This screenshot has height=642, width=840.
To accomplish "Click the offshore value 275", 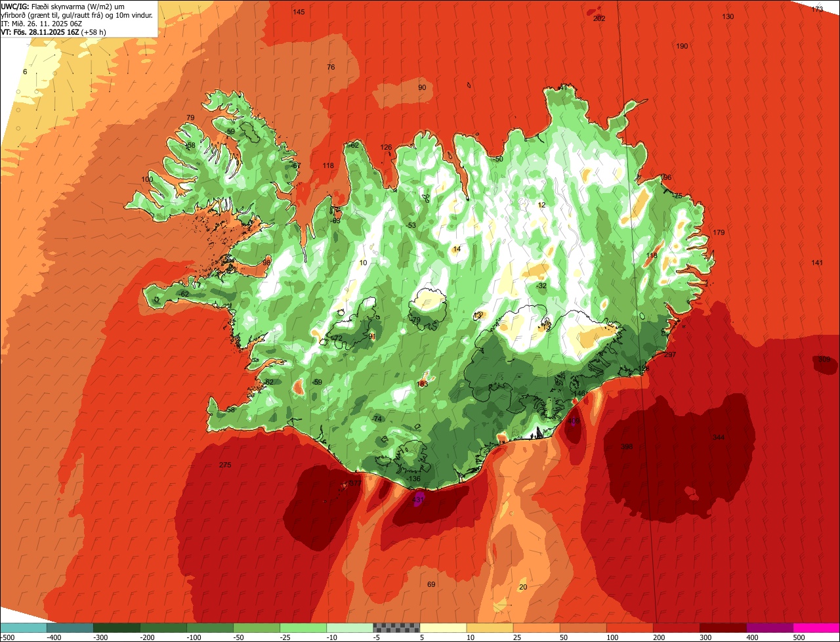I will coord(225,465).
